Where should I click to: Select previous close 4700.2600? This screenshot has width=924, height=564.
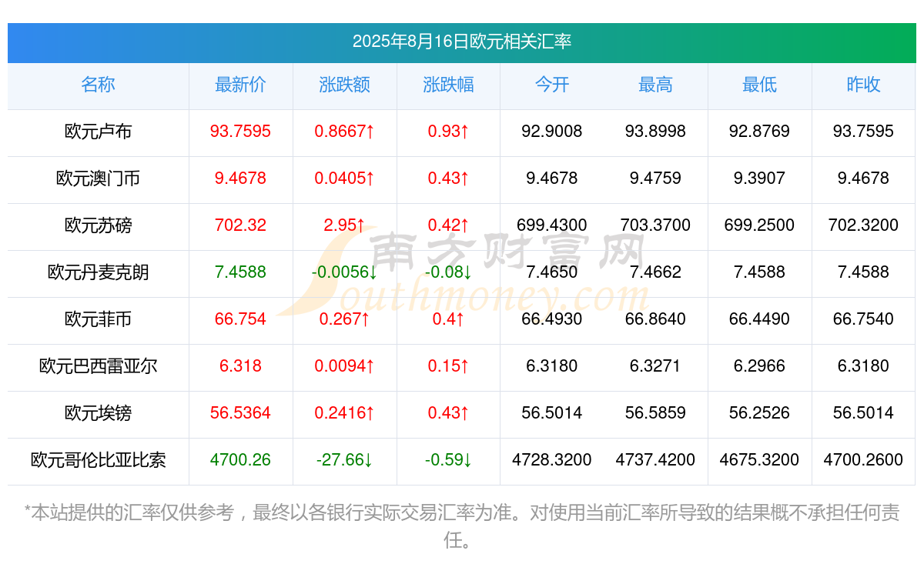863,460
